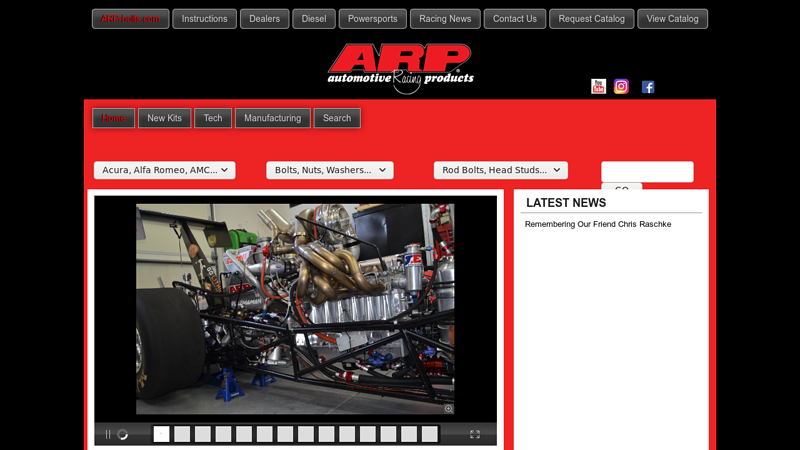800x450 pixels.
Task: Select the New Kits tab
Action: tap(164, 118)
